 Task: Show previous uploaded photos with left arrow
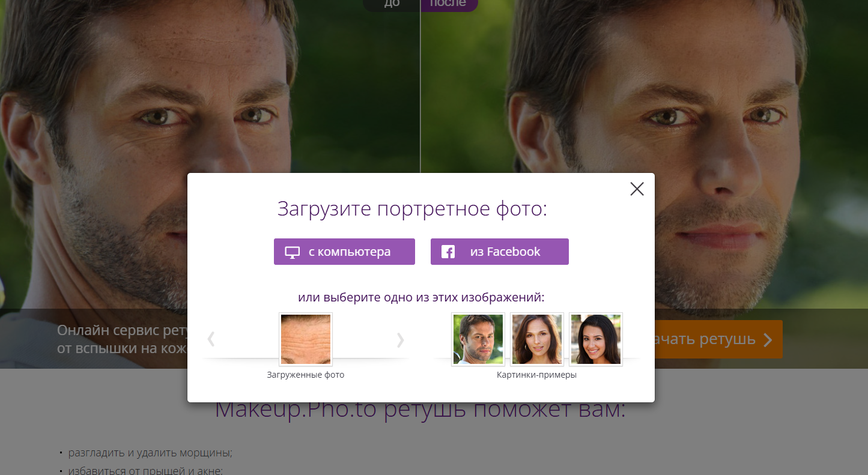coord(211,340)
